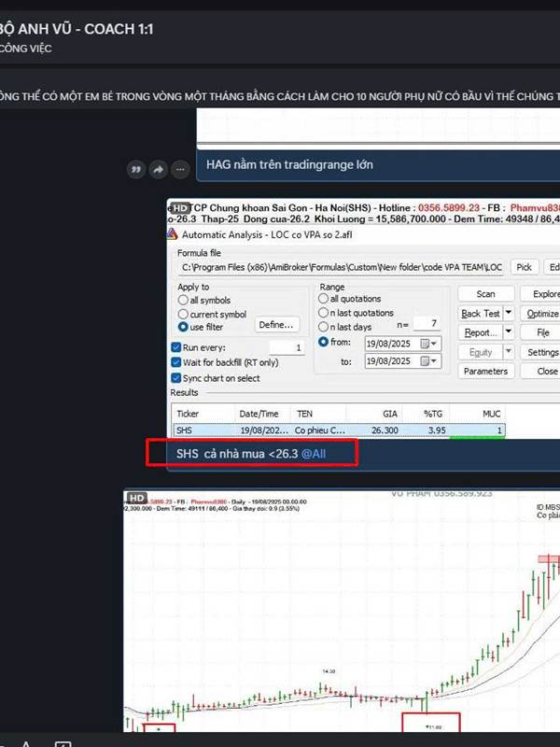
Task: Click the message HAG nằm trên tradingrange lớn
Action: click(289, 165)
